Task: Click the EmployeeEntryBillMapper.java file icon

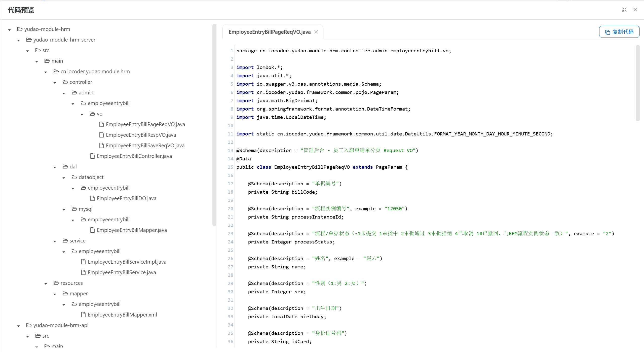Action: 92,230
